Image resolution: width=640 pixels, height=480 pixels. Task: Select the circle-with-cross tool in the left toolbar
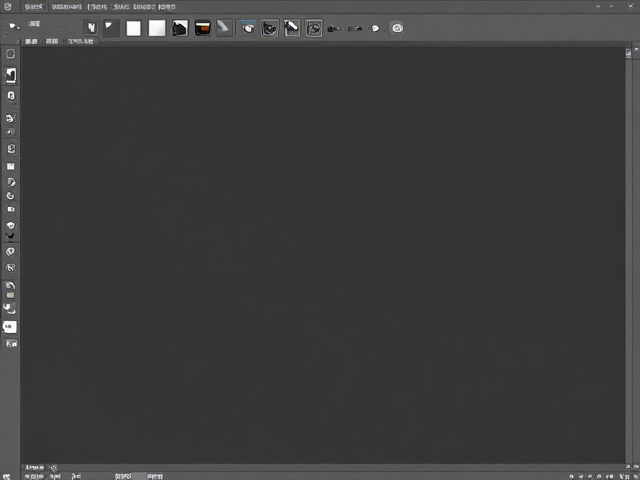click(11, 268)
